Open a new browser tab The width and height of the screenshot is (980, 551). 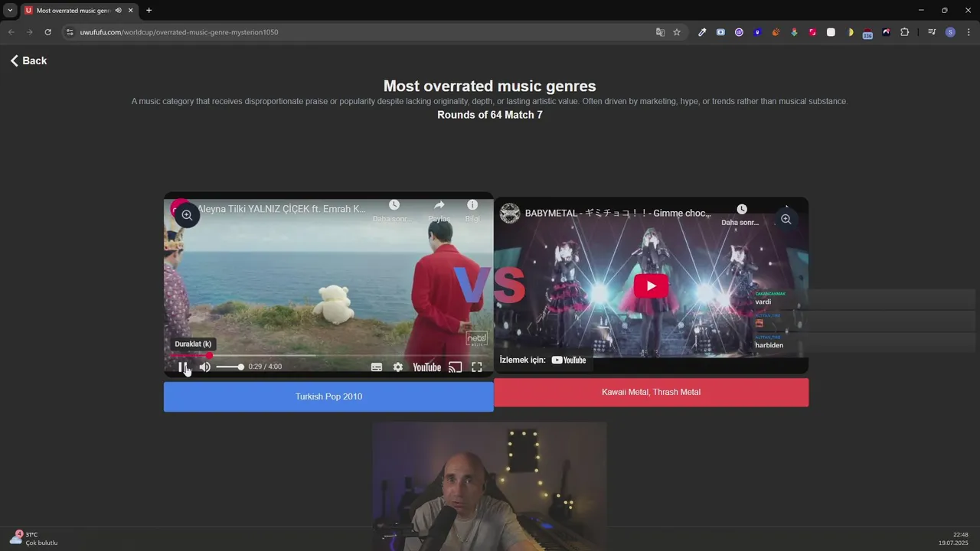(149, 10)
